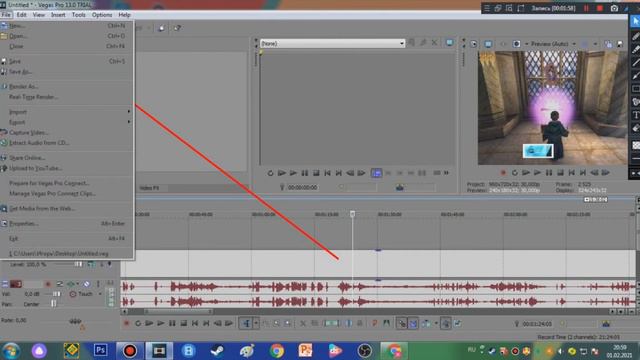Open the Edit menu
This screenshot has width=640, height=360.
(x=22, y=15)
